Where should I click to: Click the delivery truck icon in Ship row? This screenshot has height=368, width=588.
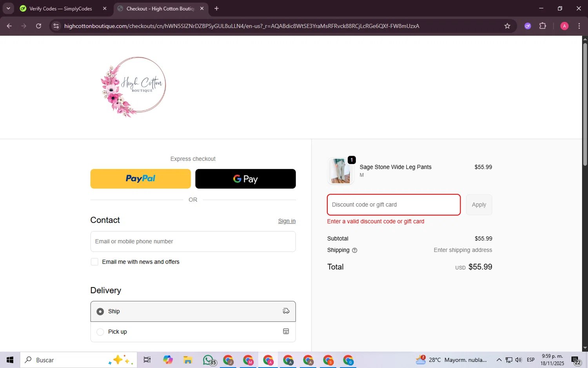click(286, 311)
